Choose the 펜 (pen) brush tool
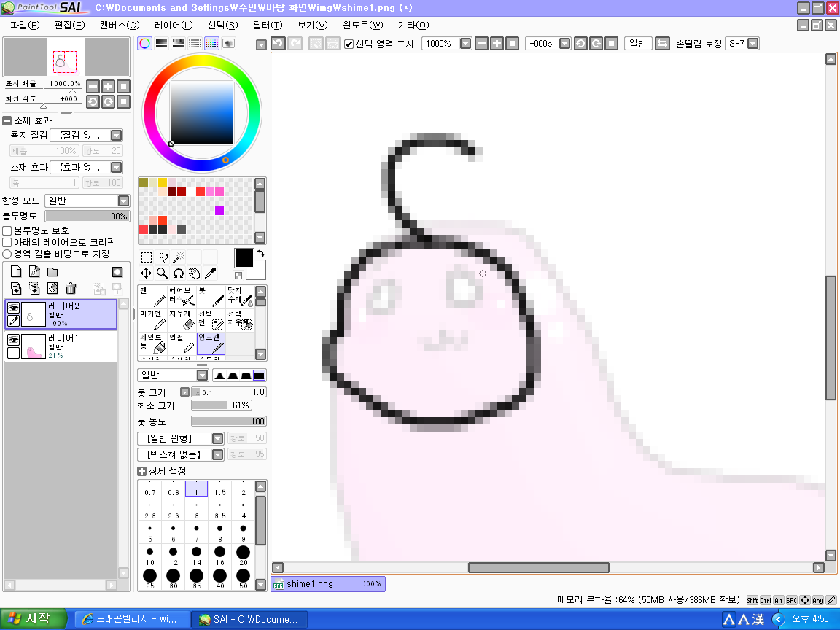 152,297
